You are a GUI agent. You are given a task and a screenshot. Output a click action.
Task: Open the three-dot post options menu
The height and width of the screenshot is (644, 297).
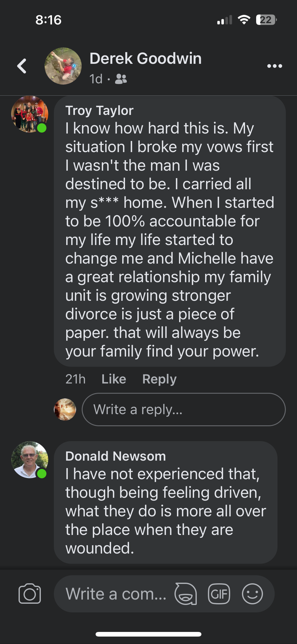(274, 66)
